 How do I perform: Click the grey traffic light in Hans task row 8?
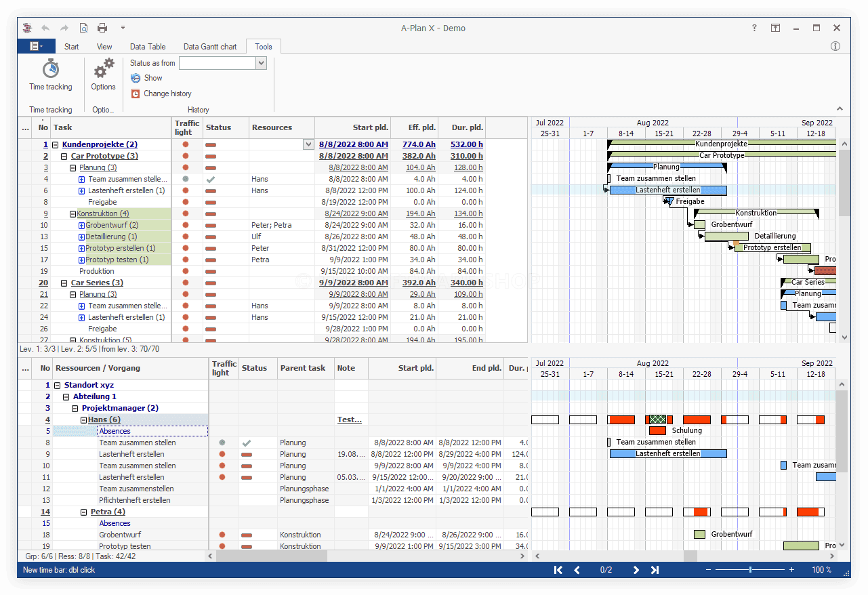click(222, 443)
